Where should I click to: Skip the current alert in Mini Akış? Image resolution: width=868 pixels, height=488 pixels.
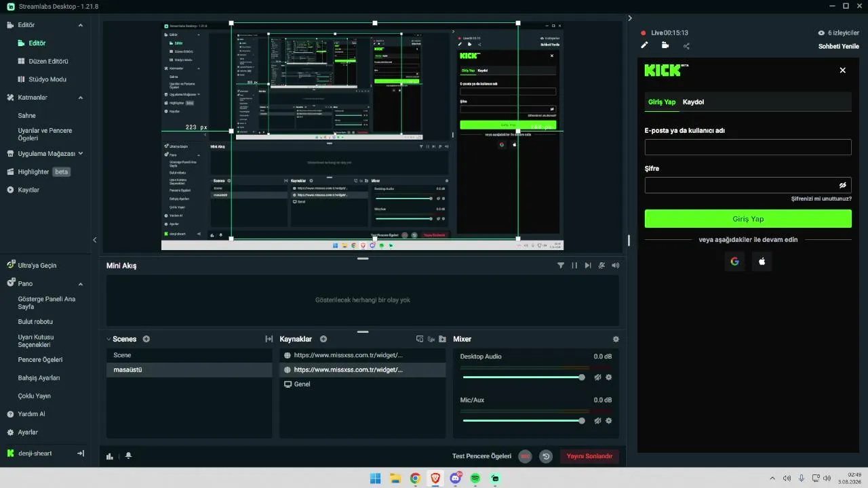pyautogui.click(x=588, y=266)
